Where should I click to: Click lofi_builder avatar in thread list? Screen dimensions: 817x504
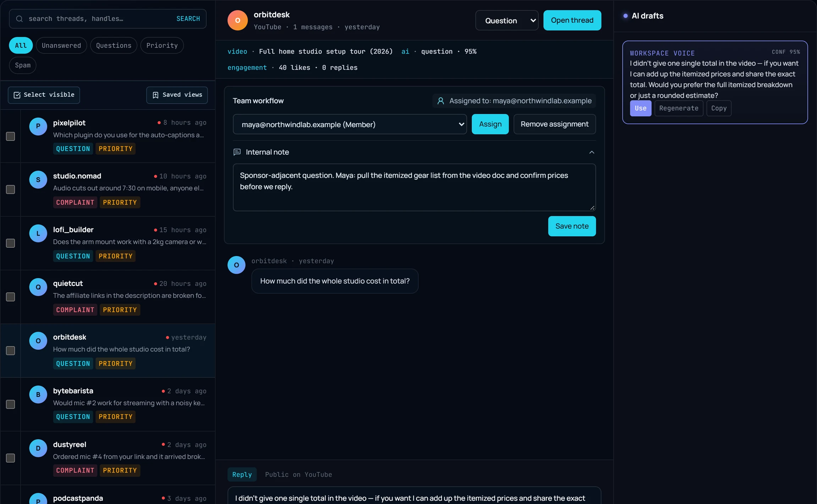pyautogui.click(x=38, y=233)
